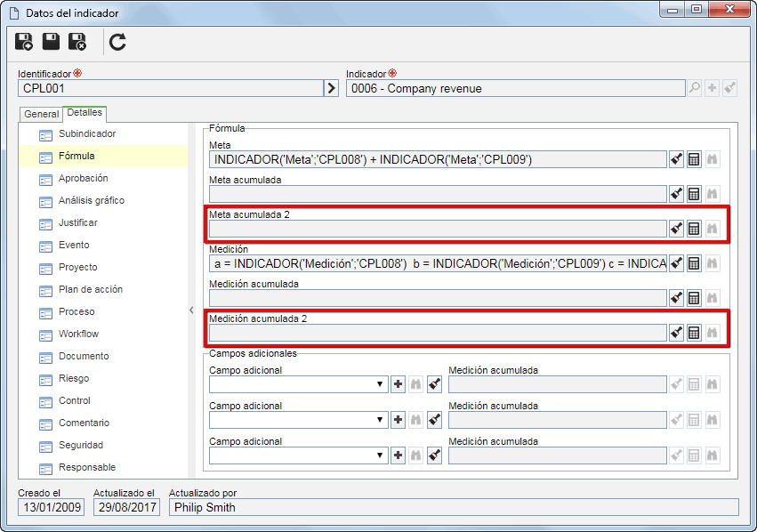Viewport: 757px width, 532px height.
Task: Click the save and exit toolbar icon
Action: (x=77, y=42)
